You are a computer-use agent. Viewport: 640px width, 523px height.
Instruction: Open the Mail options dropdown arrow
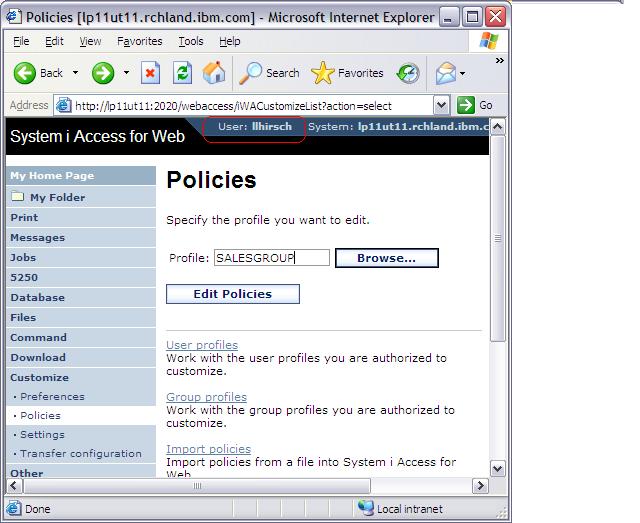[462, 73]
